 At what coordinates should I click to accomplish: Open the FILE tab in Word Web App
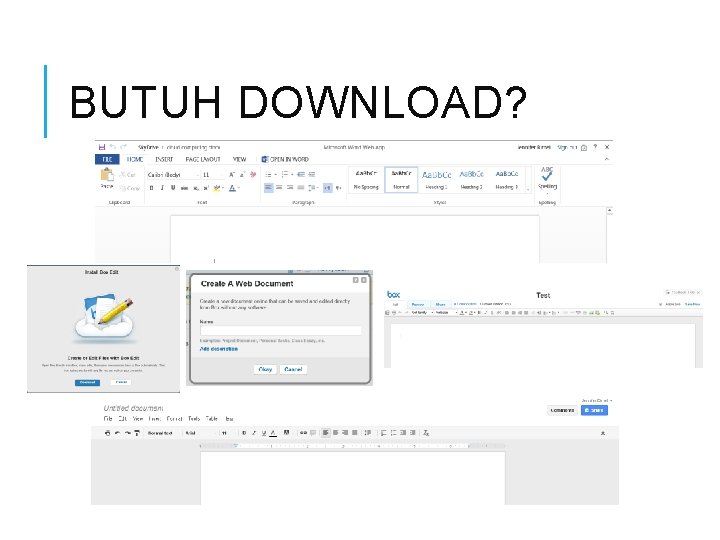pos(107,159)
